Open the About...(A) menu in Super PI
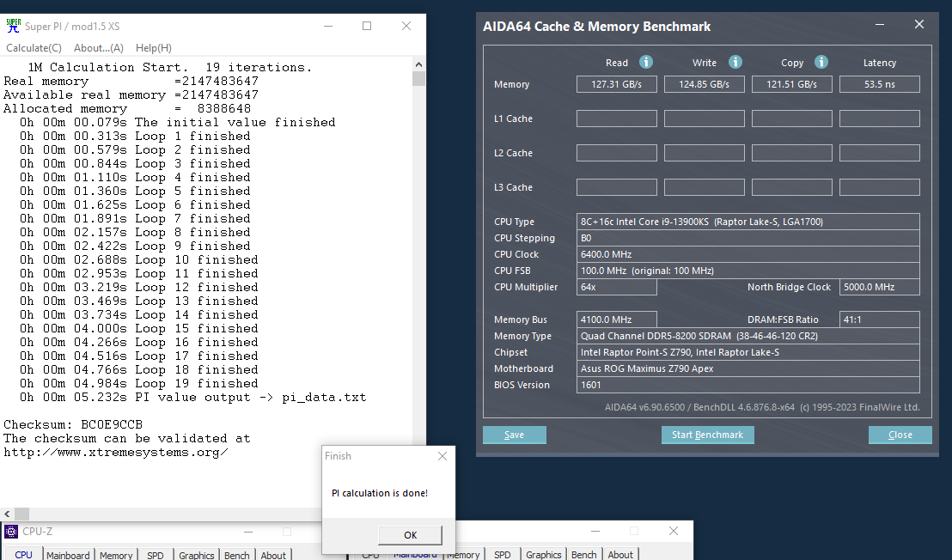This screenshot has width=952, height=560. [98, 48]
